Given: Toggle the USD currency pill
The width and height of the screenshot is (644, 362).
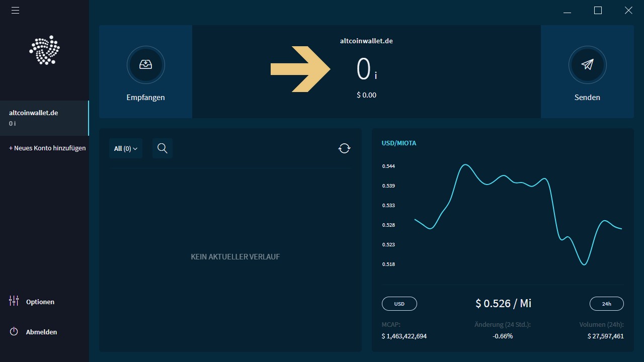Looking at the screenshot, I should [x=399, y=304].
